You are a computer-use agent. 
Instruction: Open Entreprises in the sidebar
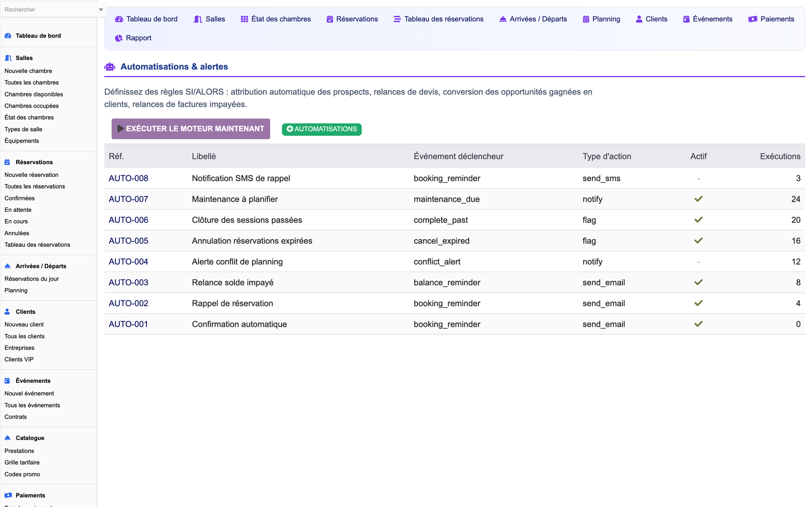click(x=20, y=348)
